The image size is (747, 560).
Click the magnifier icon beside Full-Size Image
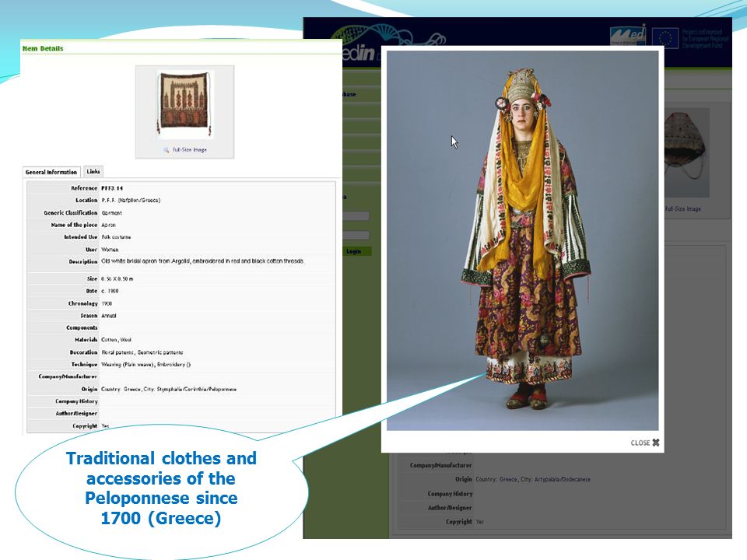(167, 150)
